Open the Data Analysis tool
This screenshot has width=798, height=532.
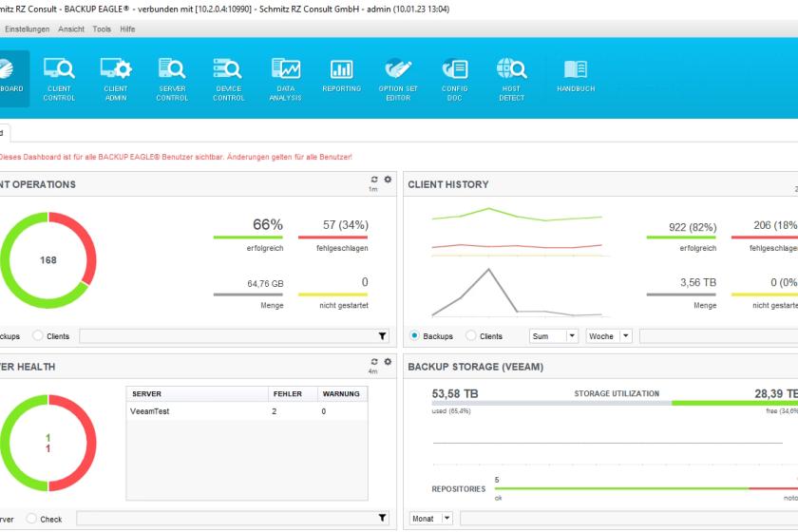286,79
